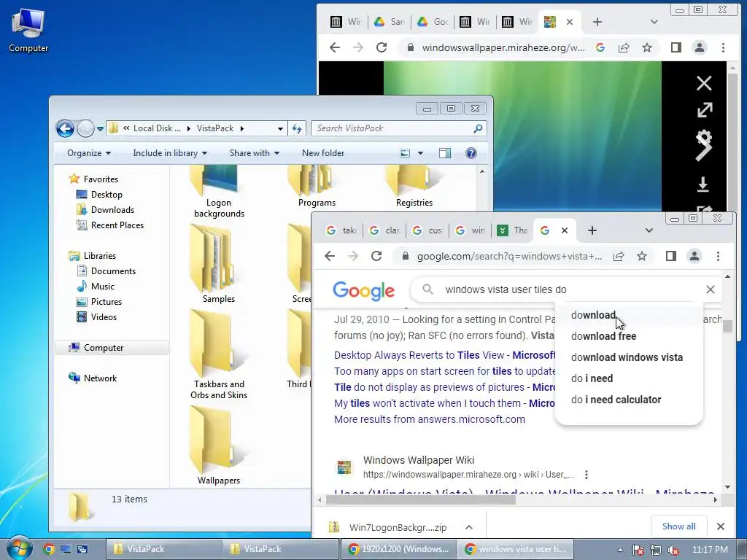Viewport: 747px width, 560px height.
Task: Close the image viewer with X icon
Action: point(704,83)
